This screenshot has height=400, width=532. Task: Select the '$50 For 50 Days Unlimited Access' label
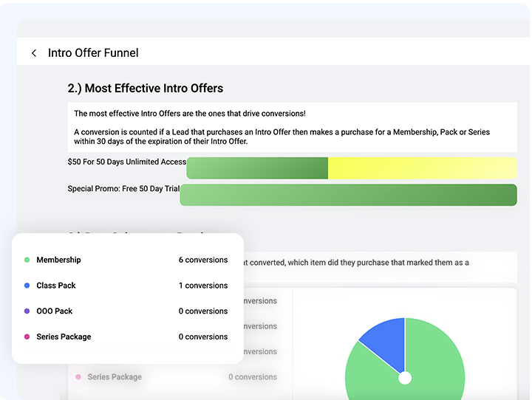pos(127,162)
